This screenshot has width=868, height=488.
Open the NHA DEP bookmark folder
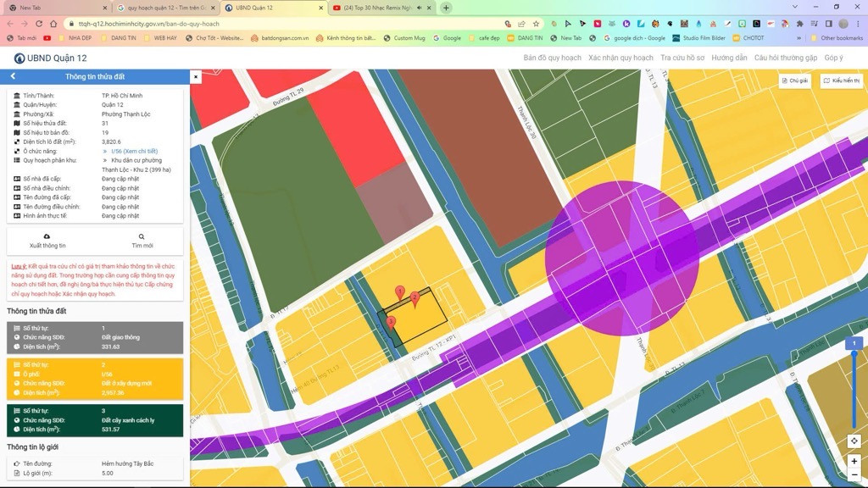[x=75, y=38]
